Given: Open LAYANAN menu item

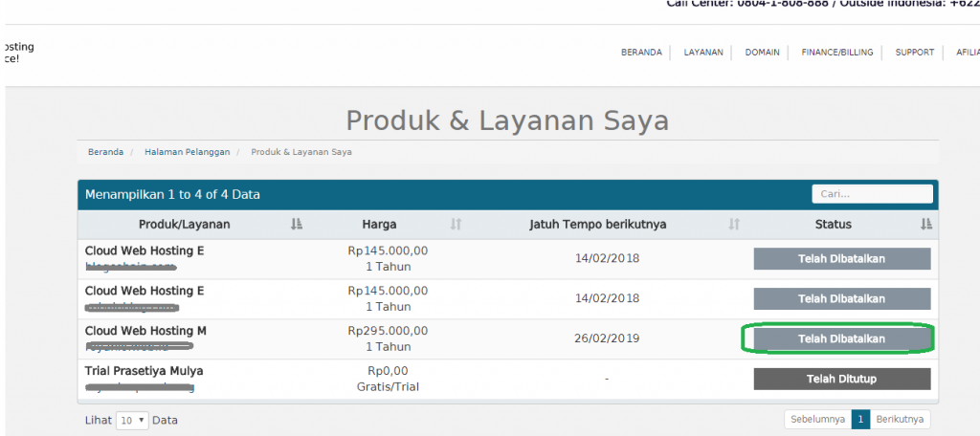Looking at the screenshot, I should tap(703, 53).
